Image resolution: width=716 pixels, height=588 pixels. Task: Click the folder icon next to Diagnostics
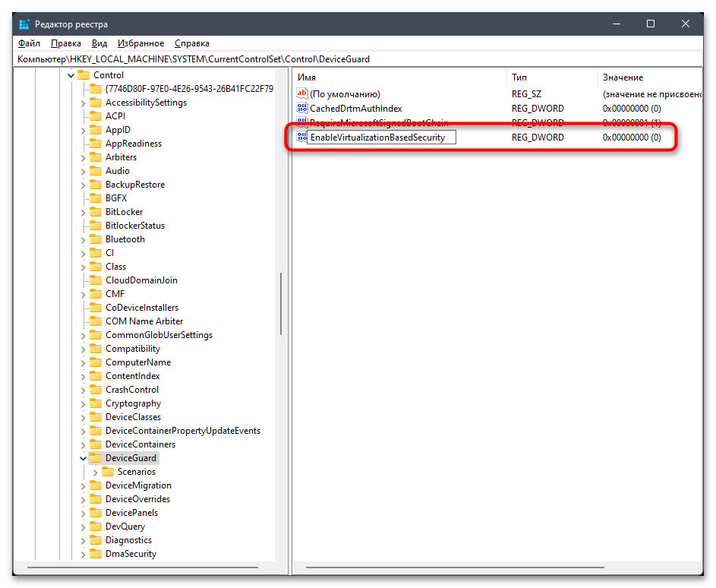(96, 540)
